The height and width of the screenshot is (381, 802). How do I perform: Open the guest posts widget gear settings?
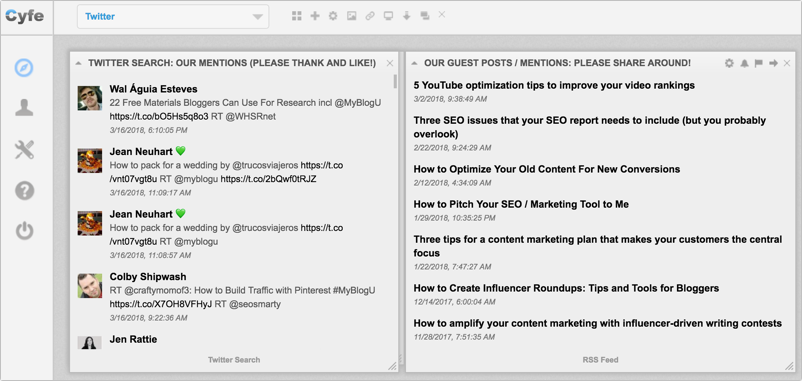tap(729, 63)
